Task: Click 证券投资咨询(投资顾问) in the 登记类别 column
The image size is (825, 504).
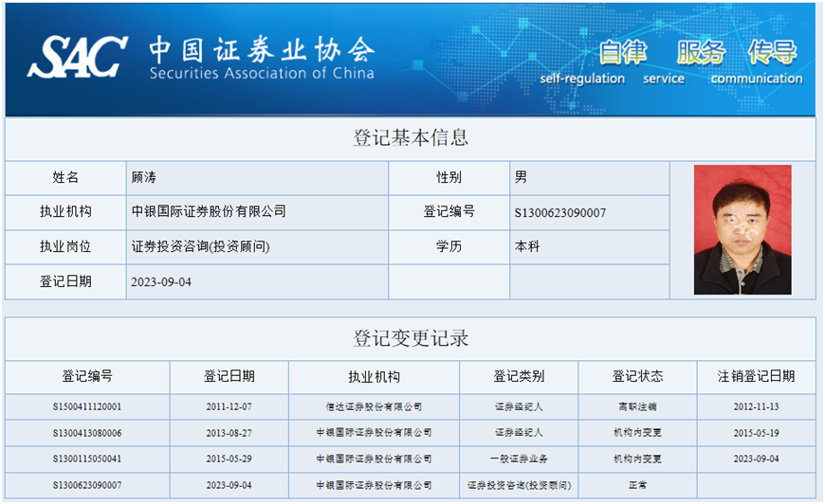Action: [519, 485]
